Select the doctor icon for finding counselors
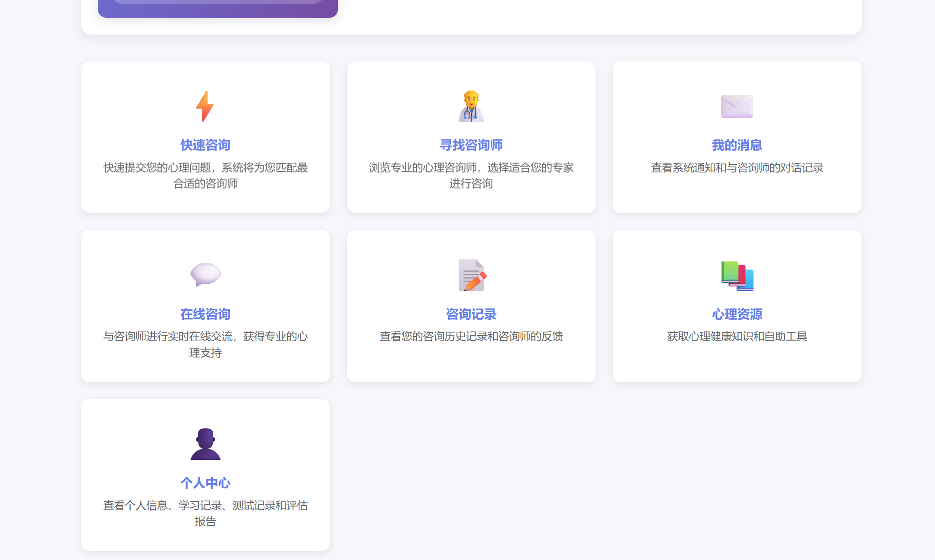 [471, 105]
